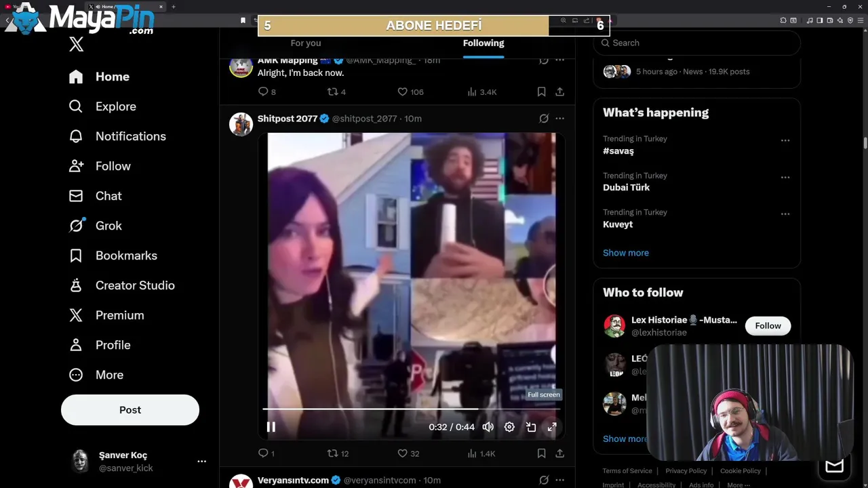Open new browser tab plus button
The width and height of the screenshot is (868, 488).
point(174,7)
